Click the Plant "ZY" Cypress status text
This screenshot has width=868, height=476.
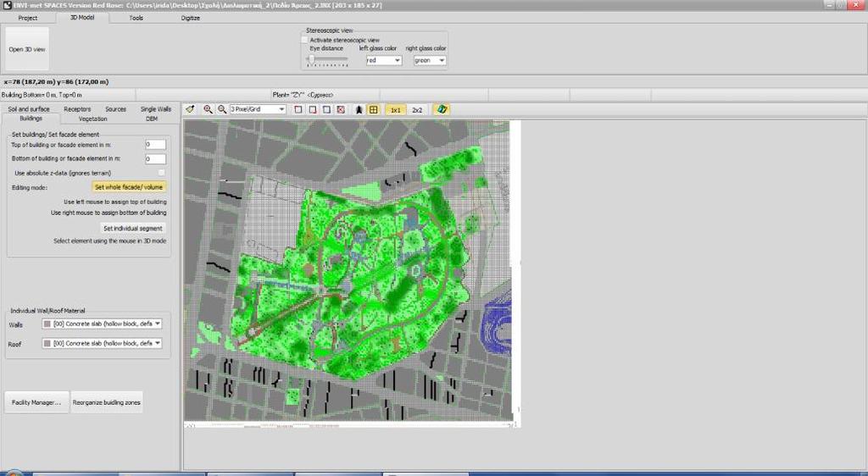[x=303, y=95]
